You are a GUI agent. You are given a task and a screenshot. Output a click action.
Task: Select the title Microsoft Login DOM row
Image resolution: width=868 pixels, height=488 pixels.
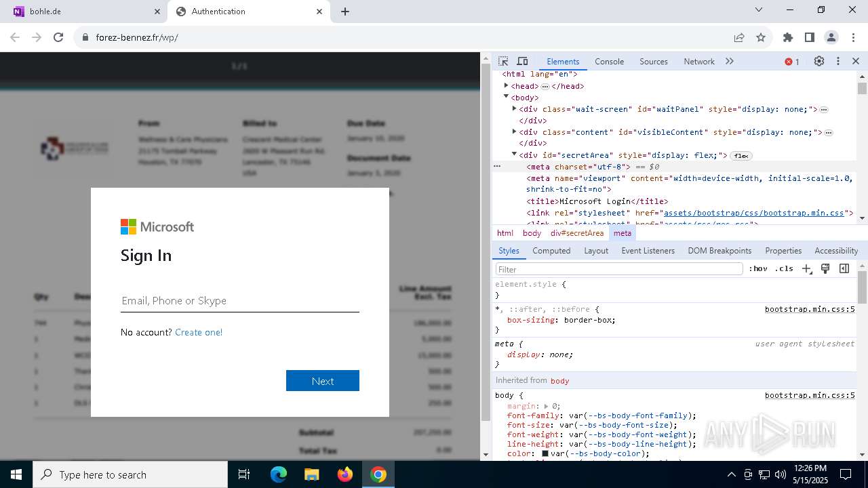pyautogui.click(x=597, y=201)
